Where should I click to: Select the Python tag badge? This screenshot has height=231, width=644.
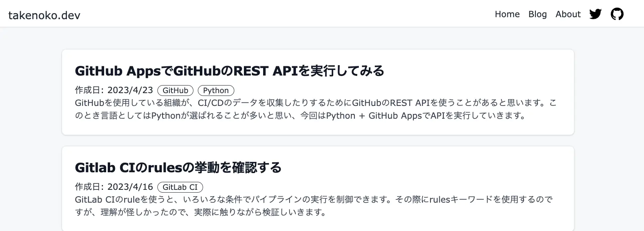(216, 91)
